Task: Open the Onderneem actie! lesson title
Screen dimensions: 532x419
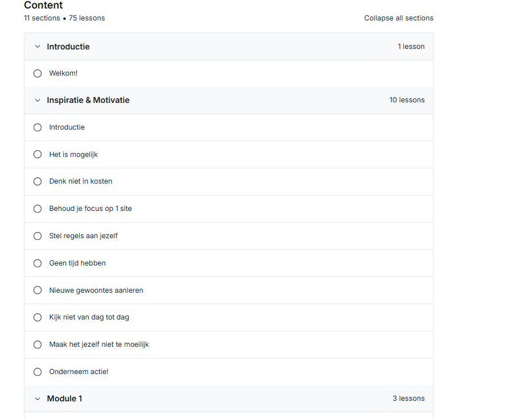Action: (x=79, y=372)
